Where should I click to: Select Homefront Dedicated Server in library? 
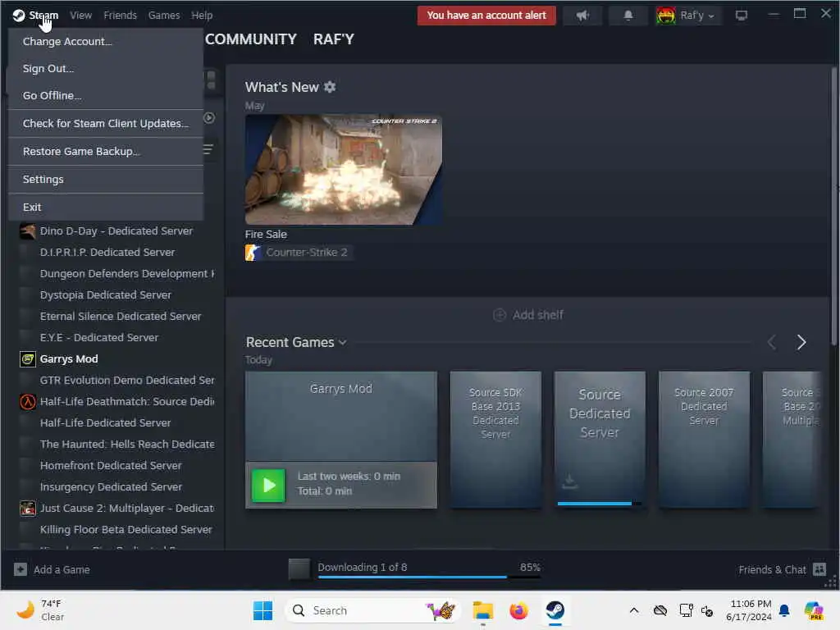(111, 466)
